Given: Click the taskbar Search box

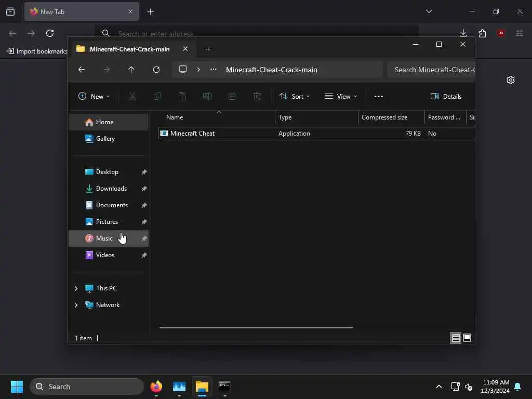Looking at the screenshot, I should point(87,387).
